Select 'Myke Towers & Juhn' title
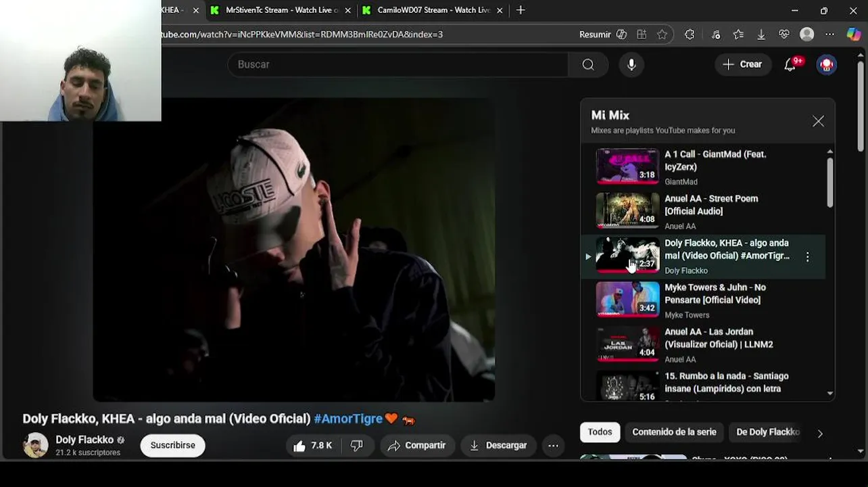The width and height of the screenshot is (868, 487). click(715, 294)
